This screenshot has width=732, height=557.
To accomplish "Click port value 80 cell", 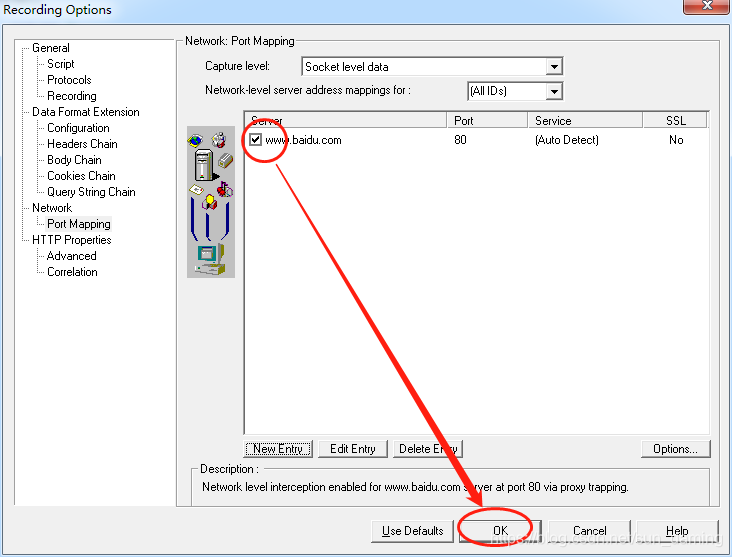I will click(x=460, y=140).
